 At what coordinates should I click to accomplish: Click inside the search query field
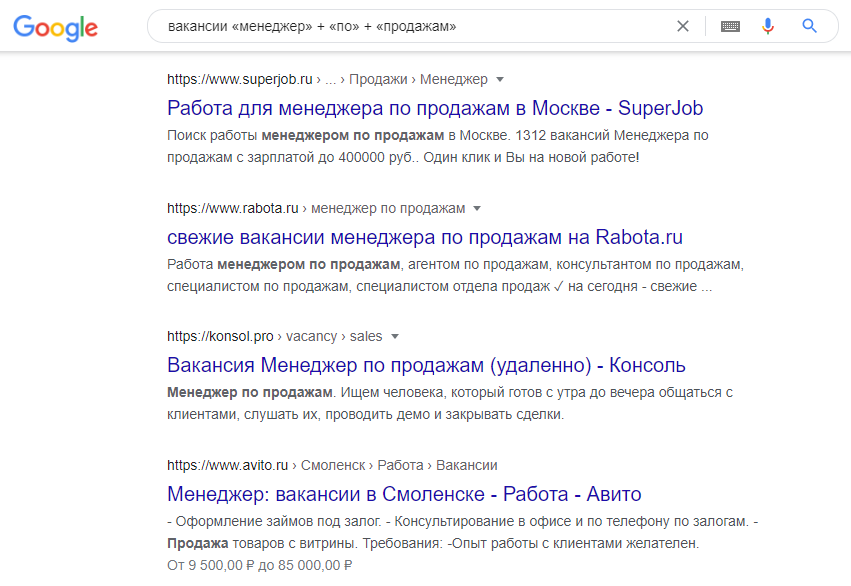(x=400, y=27)
